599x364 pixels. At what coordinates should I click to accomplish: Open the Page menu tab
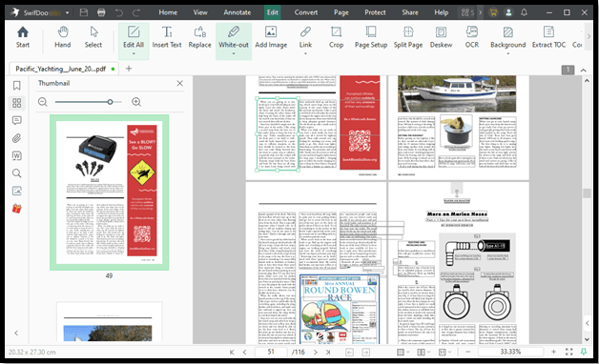341,12
